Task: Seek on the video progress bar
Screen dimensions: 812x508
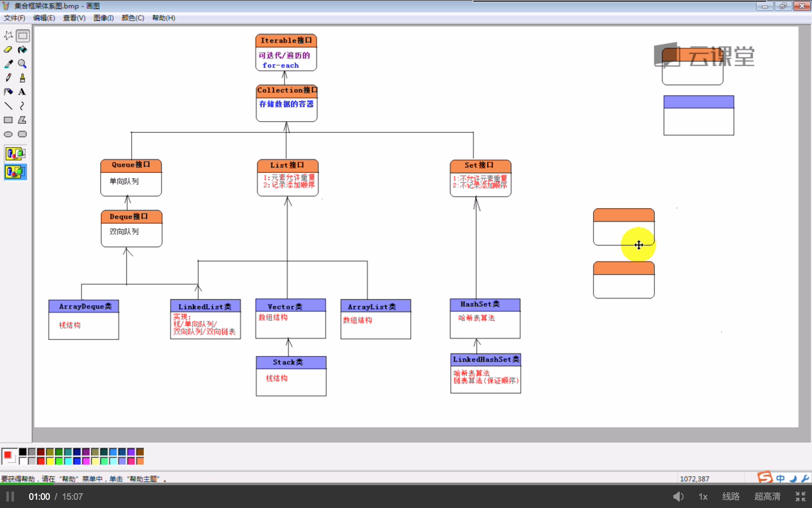Action: click(x=406, y=484)
